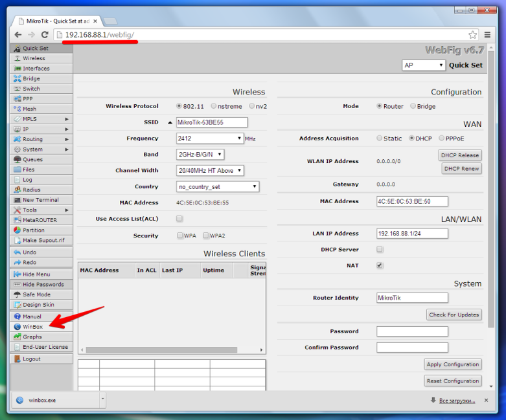The height and width of the screenshot is (420, 506).
Task: Open the Channel Width dropdown
Action: coord(210,171)
